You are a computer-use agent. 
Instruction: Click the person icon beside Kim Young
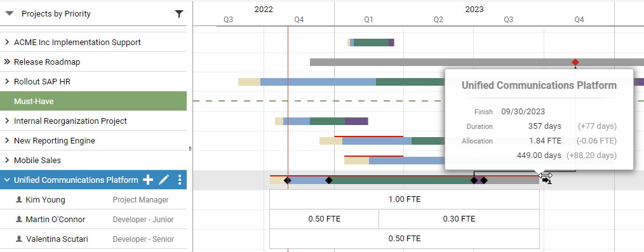[x=18, y=199]
